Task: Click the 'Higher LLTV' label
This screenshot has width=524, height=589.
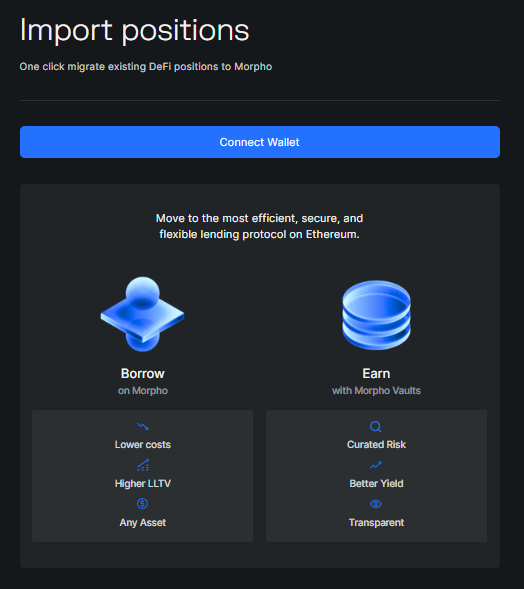Action: 143,483
